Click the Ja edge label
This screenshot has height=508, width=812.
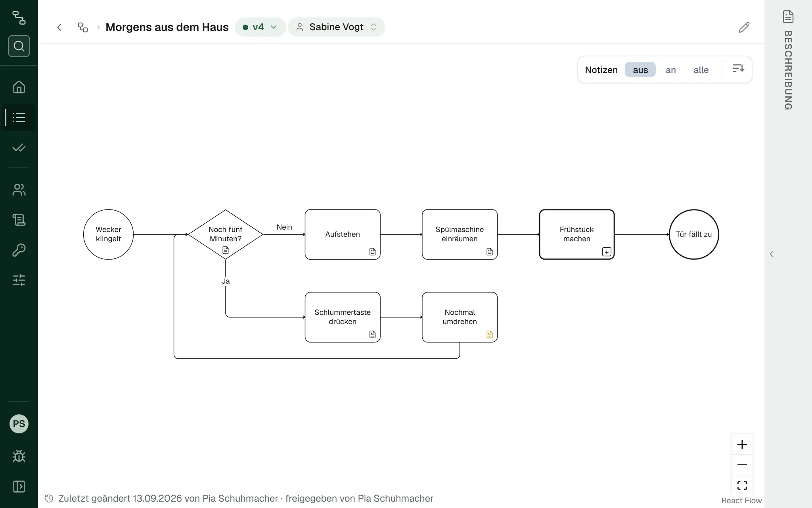click(x=226, y=281)
